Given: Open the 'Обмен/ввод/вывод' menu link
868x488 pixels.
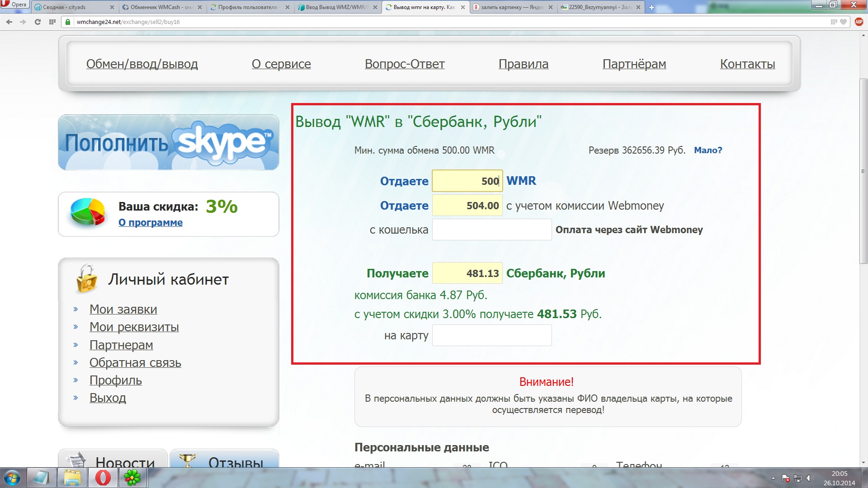Looking at the screenshot, I should pyautogui.click(x=142, y=64).
